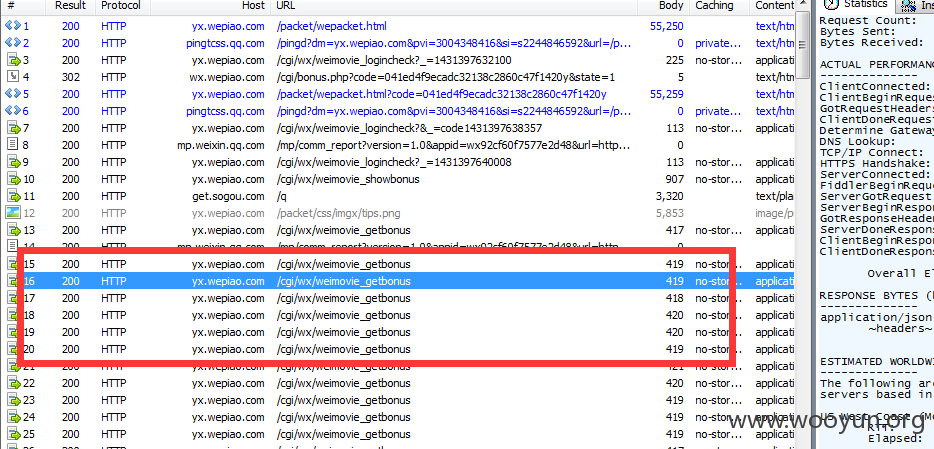Sort sessions by Result column header
This screenshot has height=449, width=934.
[x=70, y=5]
